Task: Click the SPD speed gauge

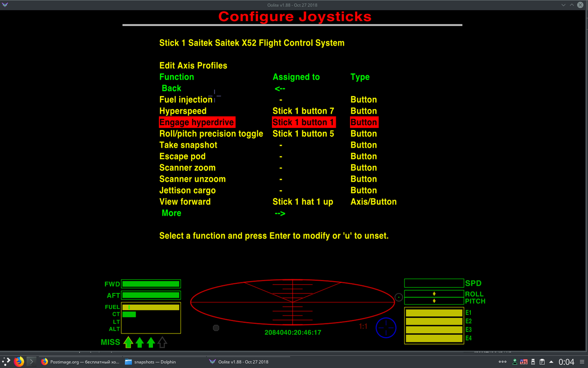Action: 434,283
